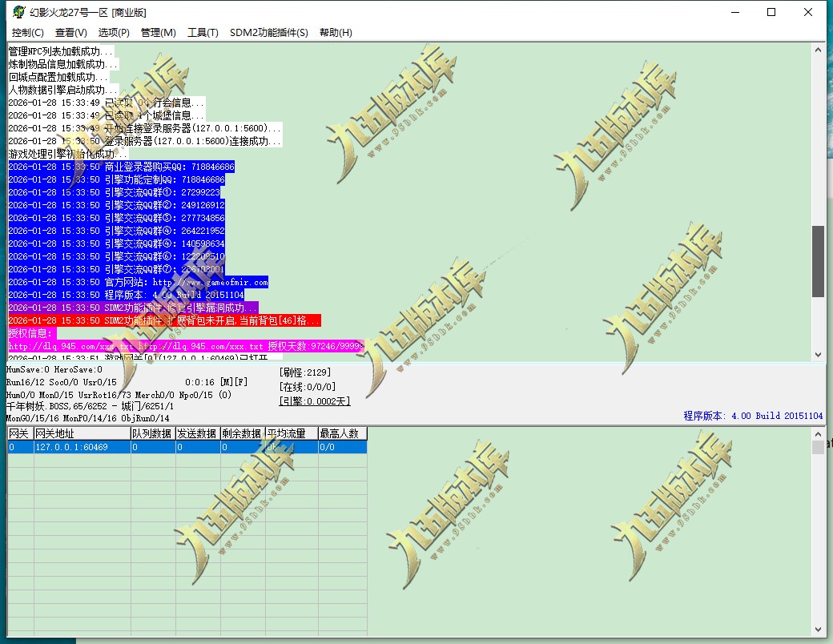Open the 帮助(H) menu
Screen dimensions: 833x644
pyautogui.click(x=336, y=32)
